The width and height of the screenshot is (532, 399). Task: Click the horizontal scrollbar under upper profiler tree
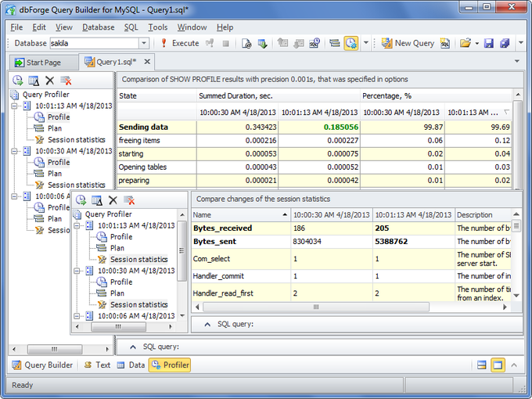coord(54,349)
